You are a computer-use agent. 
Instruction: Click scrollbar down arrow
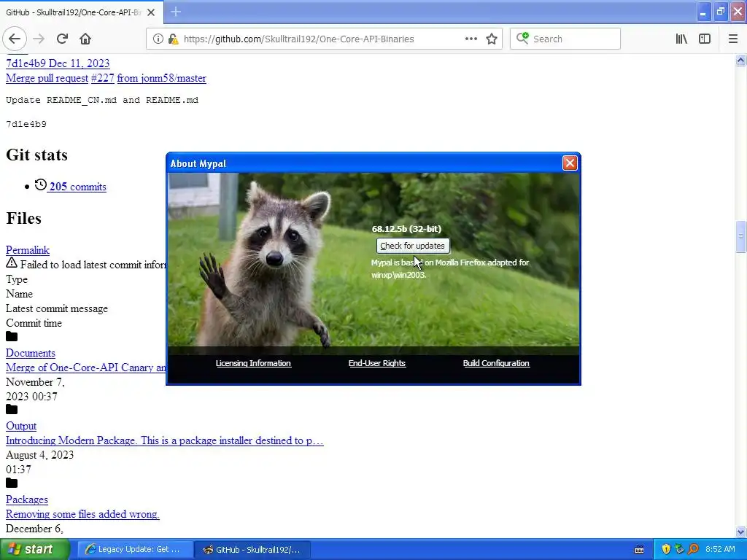click(x=740, y=532)
